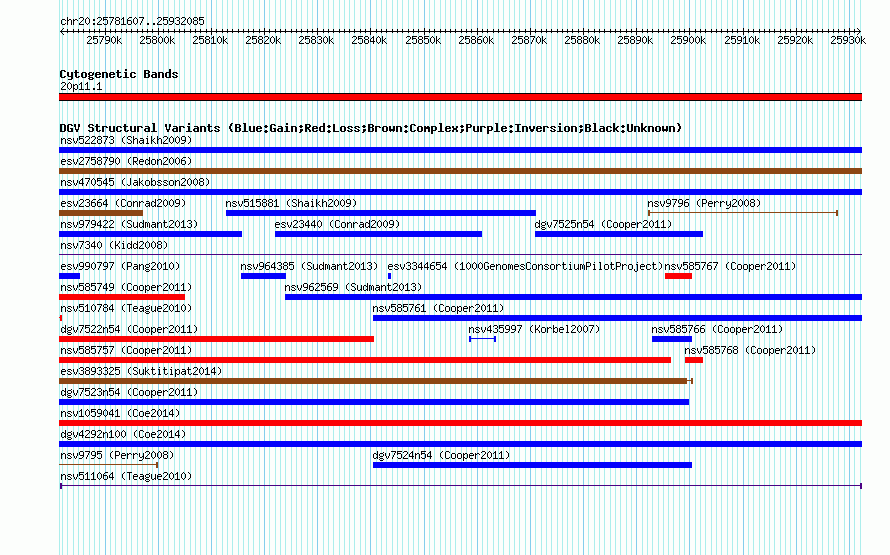Click the 25900k ruler tick label
The image size is (890, 555).
[688, 40]
